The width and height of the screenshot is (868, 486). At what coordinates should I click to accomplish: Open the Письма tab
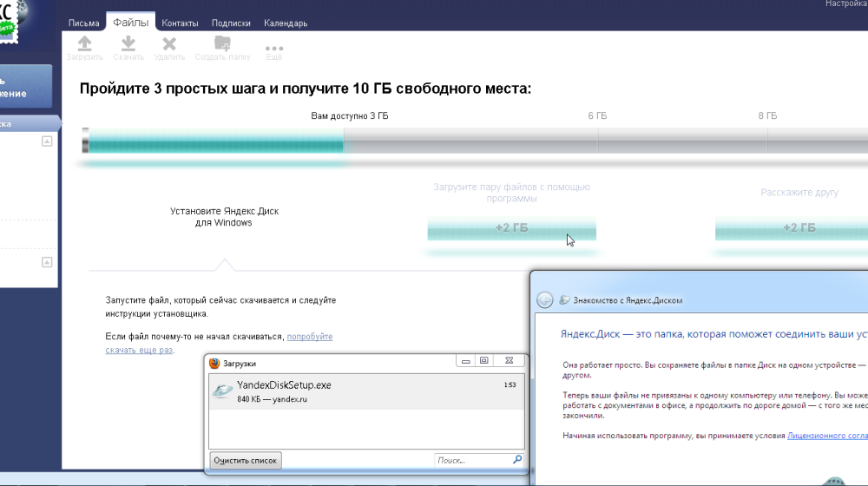83,23
